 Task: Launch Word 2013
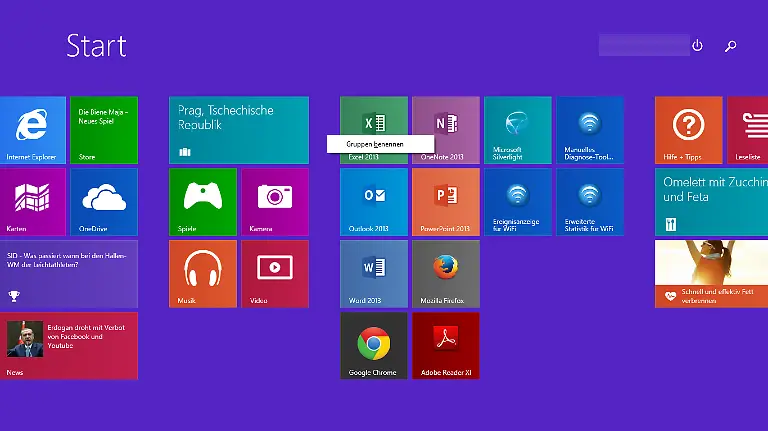374,274
